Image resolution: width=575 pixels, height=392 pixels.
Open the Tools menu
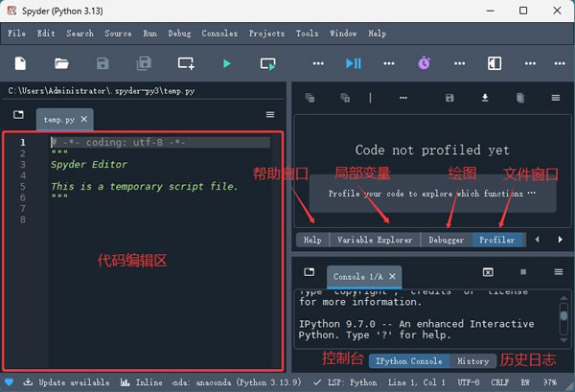308,34
